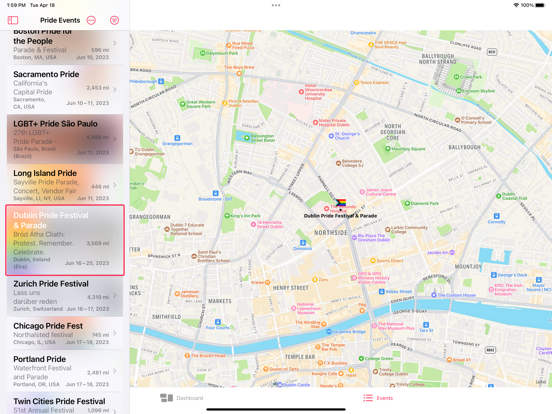Click the Connolly station transit icon
Image resolution: width=552 pixels, height=414 pixels.
pyautogui.click(x=496, y=216)
